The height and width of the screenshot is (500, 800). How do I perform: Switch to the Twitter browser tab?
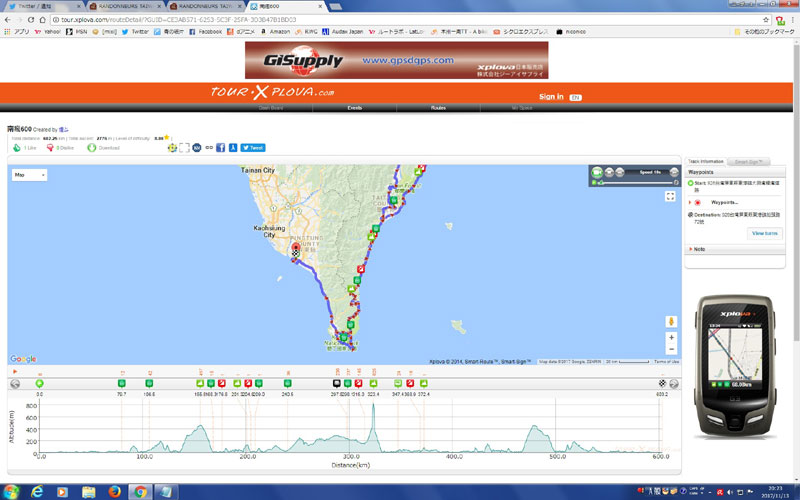pyautogui.click(x=43, y=6)
